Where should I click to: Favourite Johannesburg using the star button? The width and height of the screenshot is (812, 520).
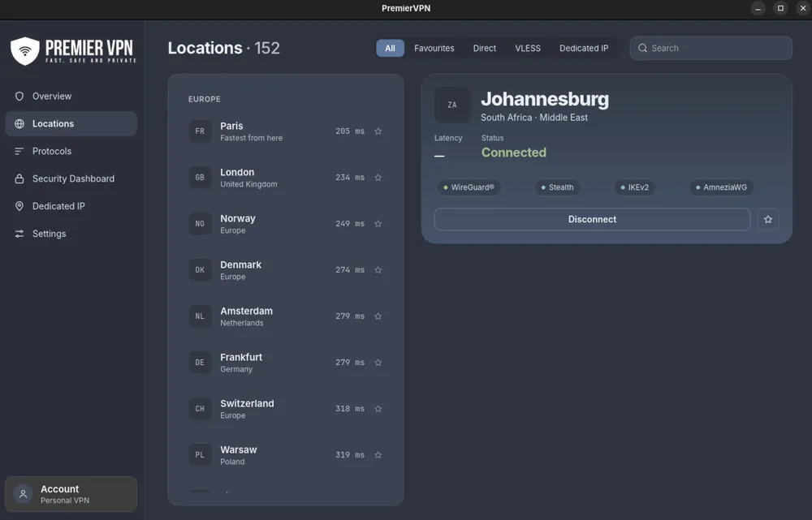[x=768, y=219]
